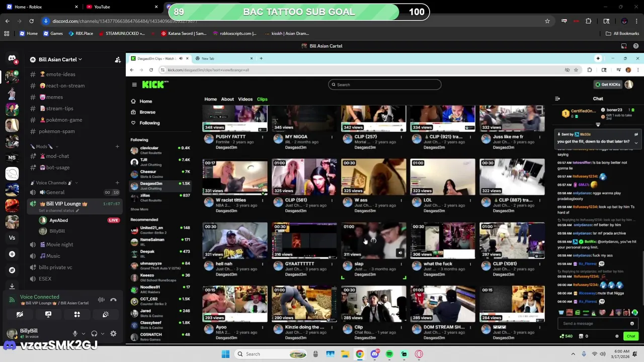Open RBX.Place bookmark
This screenshot has height=362, width=644.
click(80, 33)
